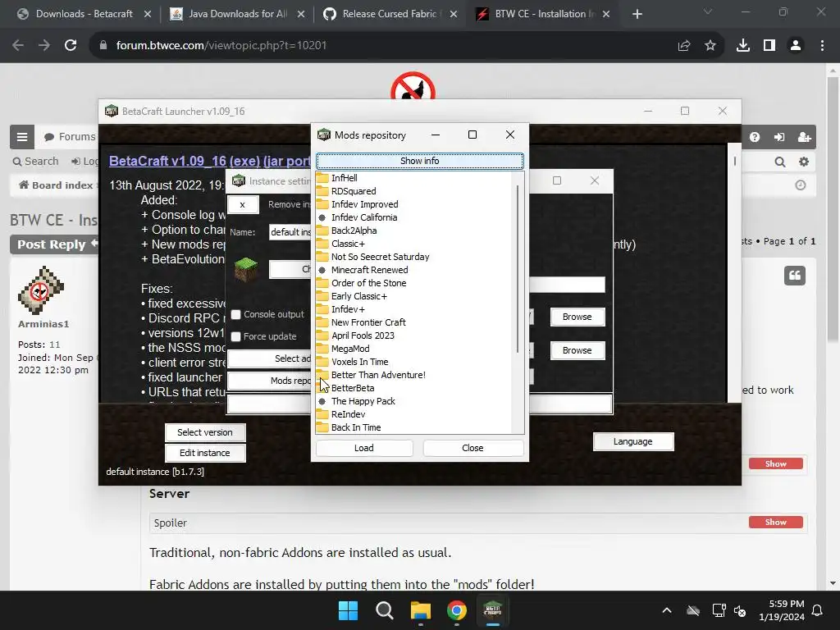
Task: Select New Frontier Craft entry
Action: coord(368,322)
